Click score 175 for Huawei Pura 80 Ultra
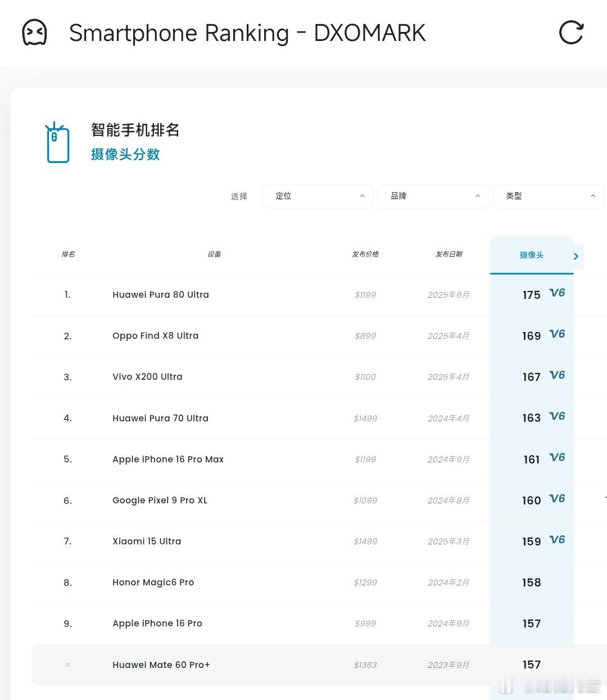607x700 pixels. pos(532,295)
